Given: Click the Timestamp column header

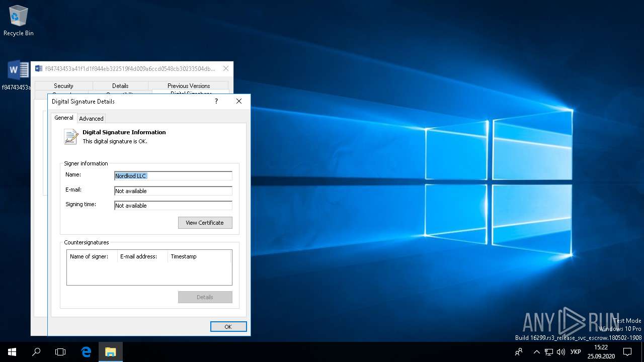Looking at the screenshot, I should coord(199,256).
